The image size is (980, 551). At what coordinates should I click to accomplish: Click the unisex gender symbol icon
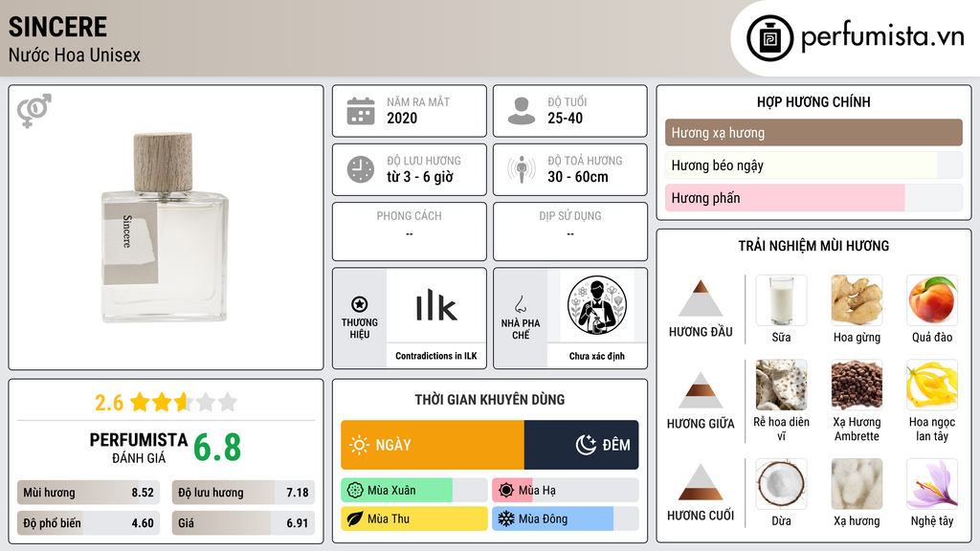pyautogui.click(x=33, y=111)
